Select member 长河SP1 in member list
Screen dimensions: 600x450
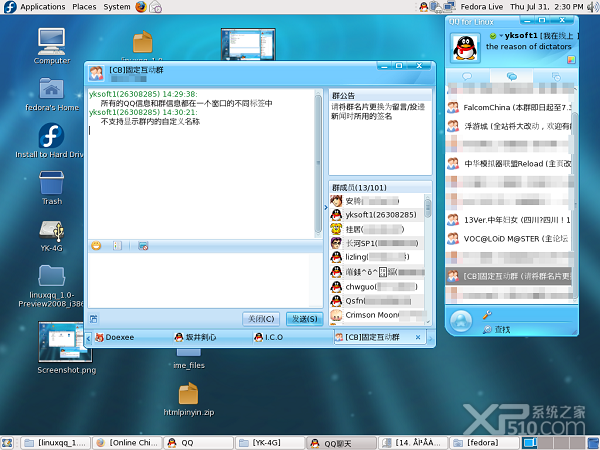tap(377, 243)
